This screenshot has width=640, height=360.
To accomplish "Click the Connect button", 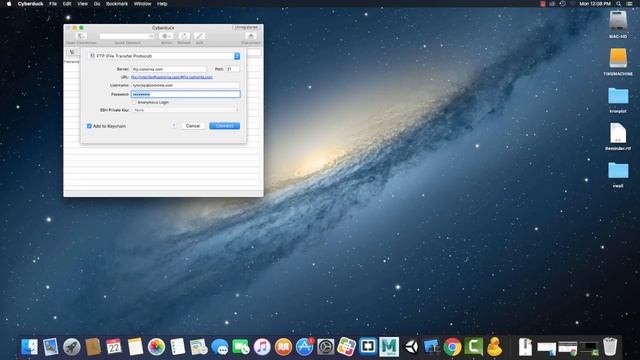I will 224,126.
